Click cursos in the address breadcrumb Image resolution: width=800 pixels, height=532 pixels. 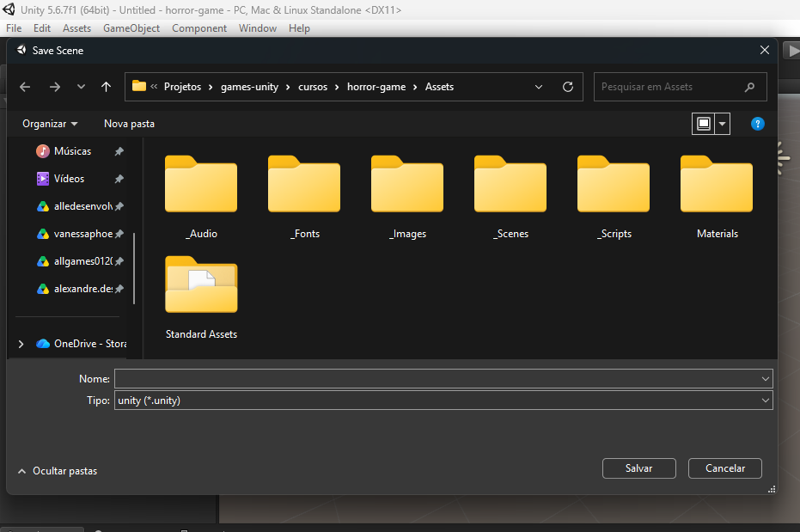[x=313, y=87]
